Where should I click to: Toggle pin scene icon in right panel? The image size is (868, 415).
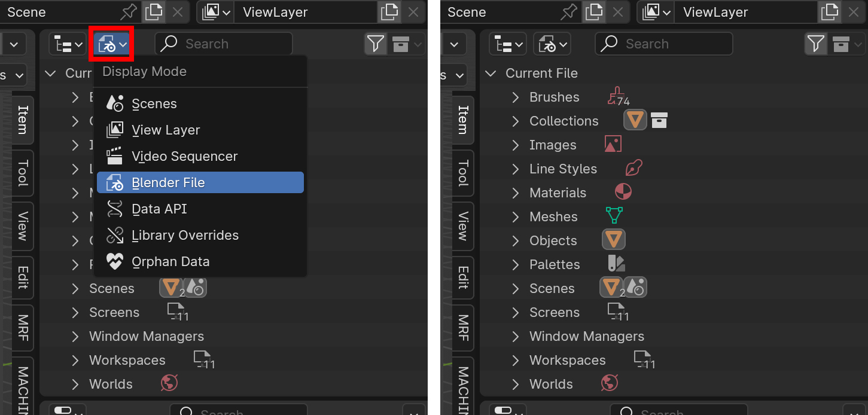pos(568,12)
